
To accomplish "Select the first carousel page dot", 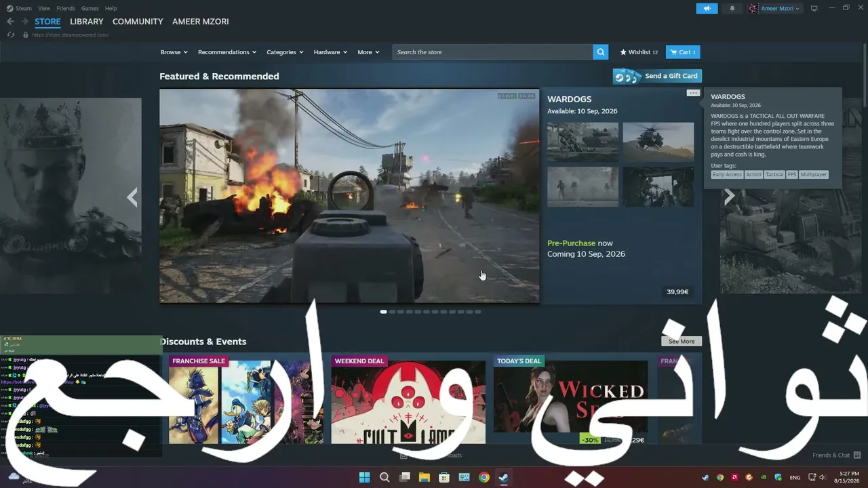I will click(x=384, y=312).
